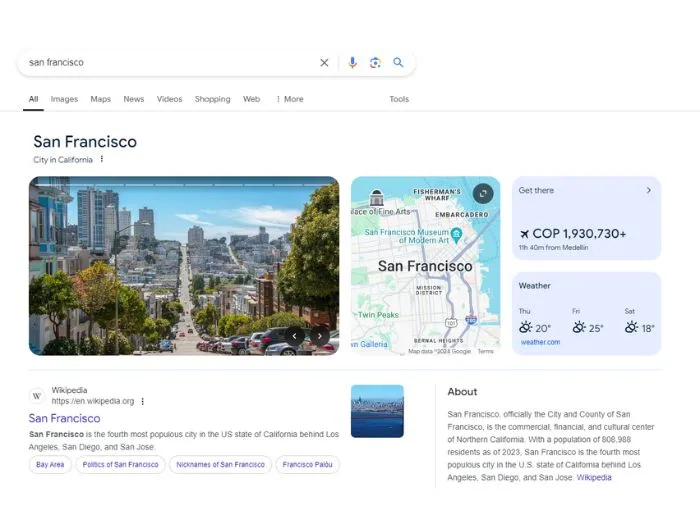Open the Shopping tab
Screen dimensions: 700x526
212,99
